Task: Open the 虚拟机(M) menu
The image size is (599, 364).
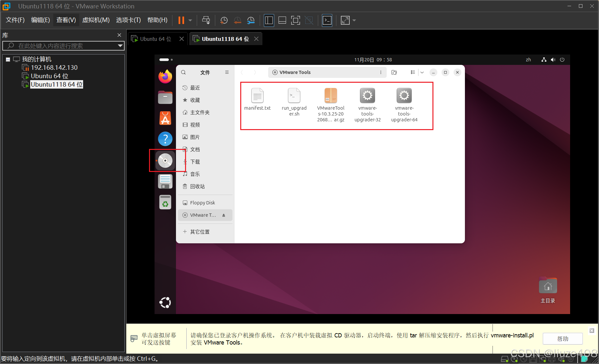Action: coord(96,20)
